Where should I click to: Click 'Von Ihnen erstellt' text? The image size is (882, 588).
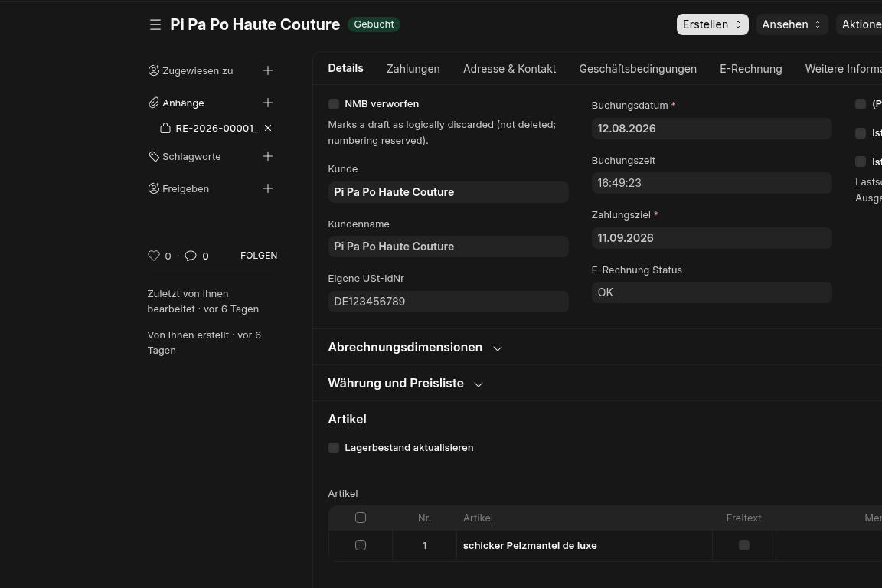click(204, 343)
